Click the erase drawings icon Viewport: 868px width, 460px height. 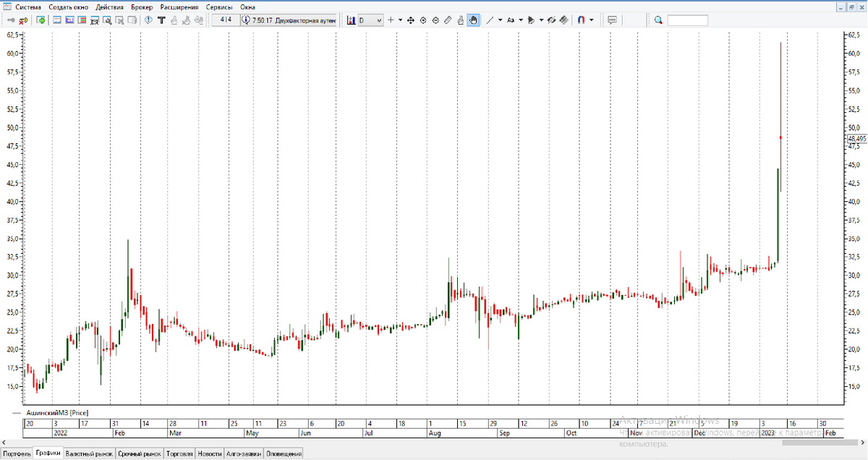click(563, 20)
